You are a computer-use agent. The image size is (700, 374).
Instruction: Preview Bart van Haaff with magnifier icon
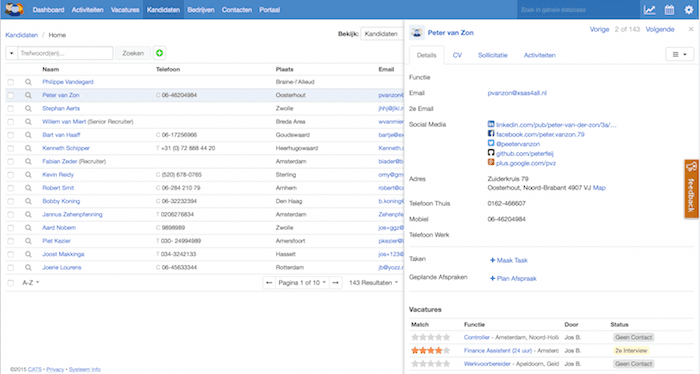(x=28, y=135)
